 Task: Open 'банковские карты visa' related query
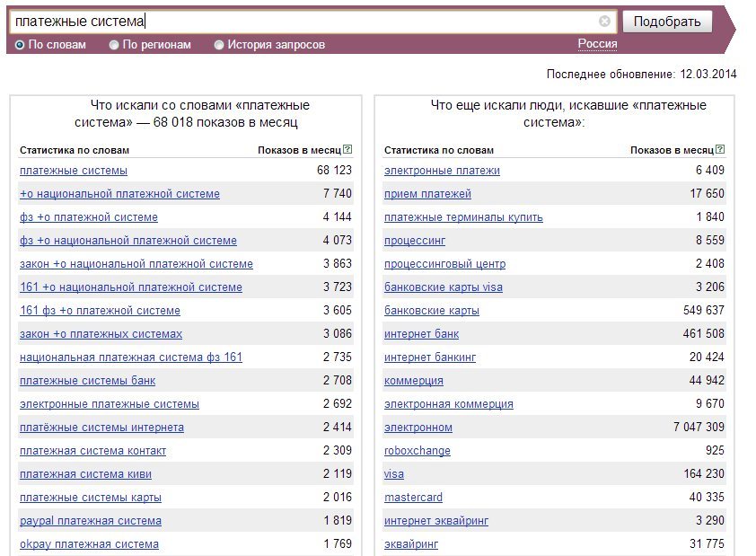coord(443,287)
